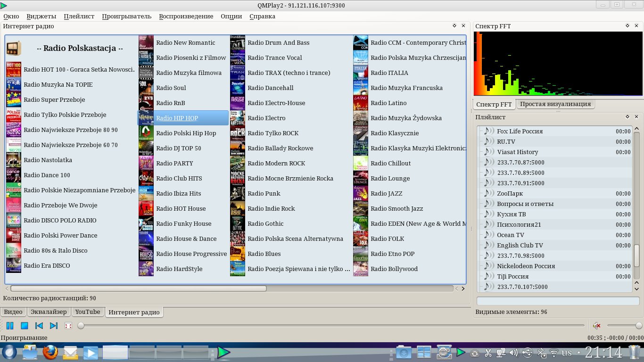Open the Окно menu
Screen dimensions: 644x362
[x=11, y=16]
